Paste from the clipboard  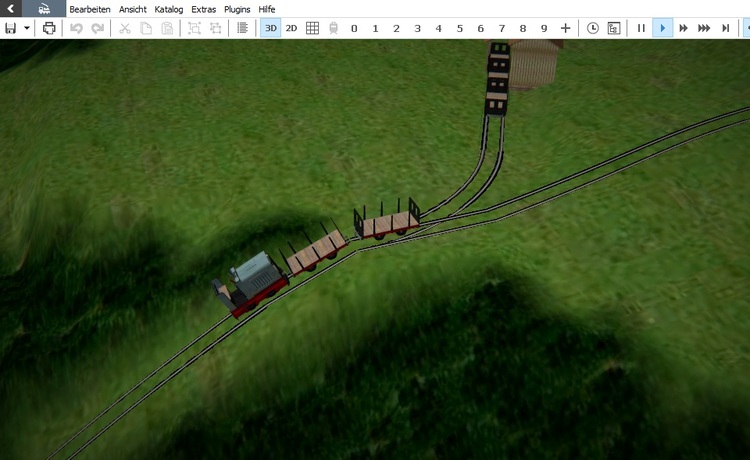(x=167, y=28)
